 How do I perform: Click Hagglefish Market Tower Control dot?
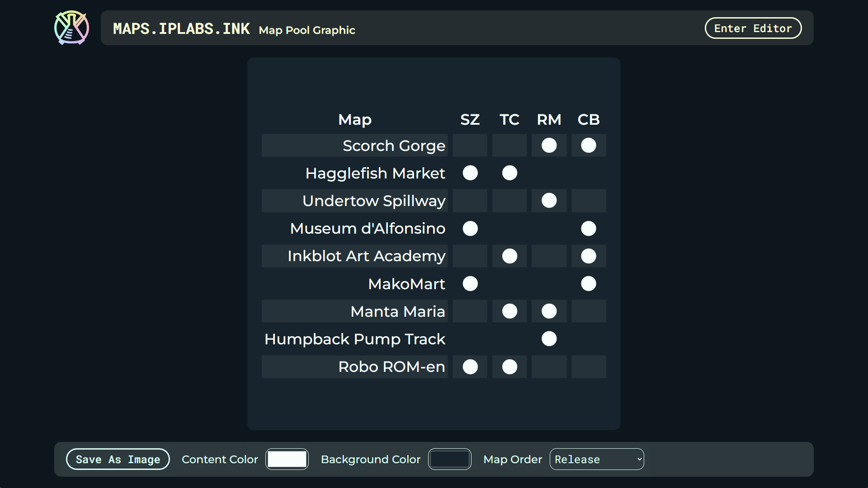(x=509, y=173)
